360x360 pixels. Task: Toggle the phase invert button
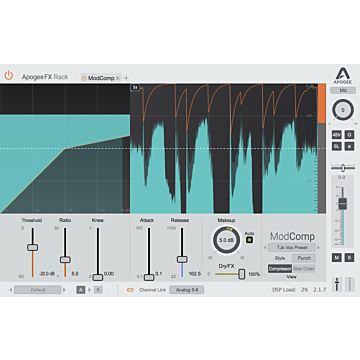(x=349, y=146)
